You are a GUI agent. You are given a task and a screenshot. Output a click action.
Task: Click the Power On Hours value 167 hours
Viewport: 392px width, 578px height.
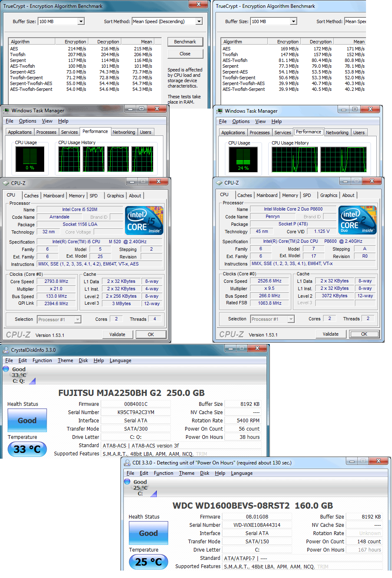click(364, 550)
